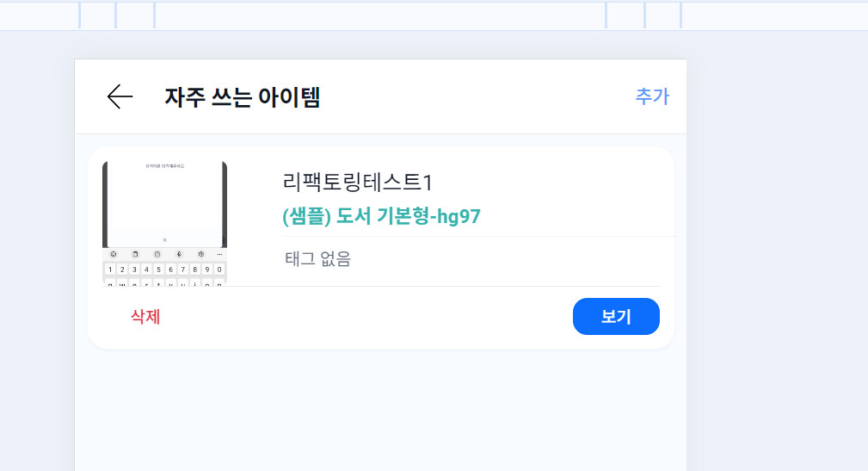Click the settings gear icon in keyboard preview
The height and width of the screenshot is (471, 868).
[x=201, y=254]
